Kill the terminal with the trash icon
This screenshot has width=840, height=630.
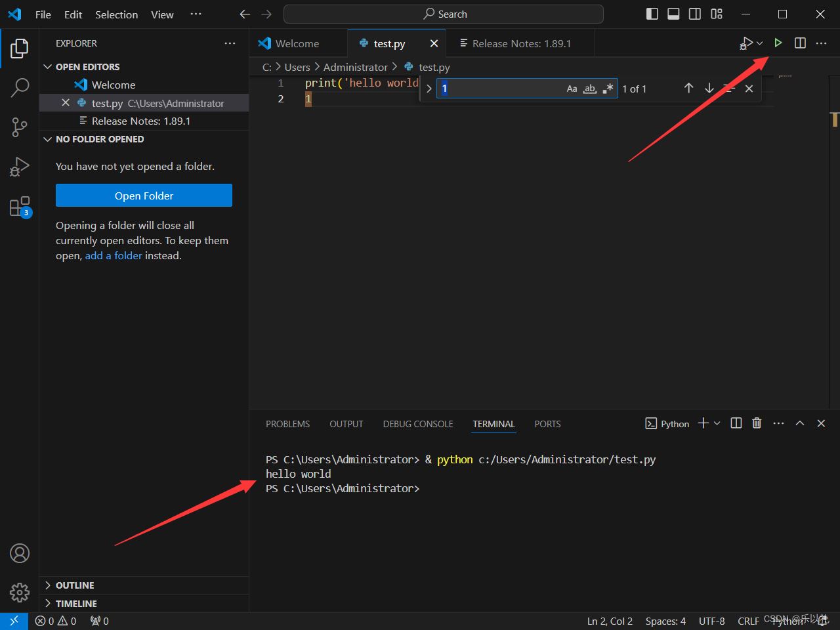[x=756, y=423]
